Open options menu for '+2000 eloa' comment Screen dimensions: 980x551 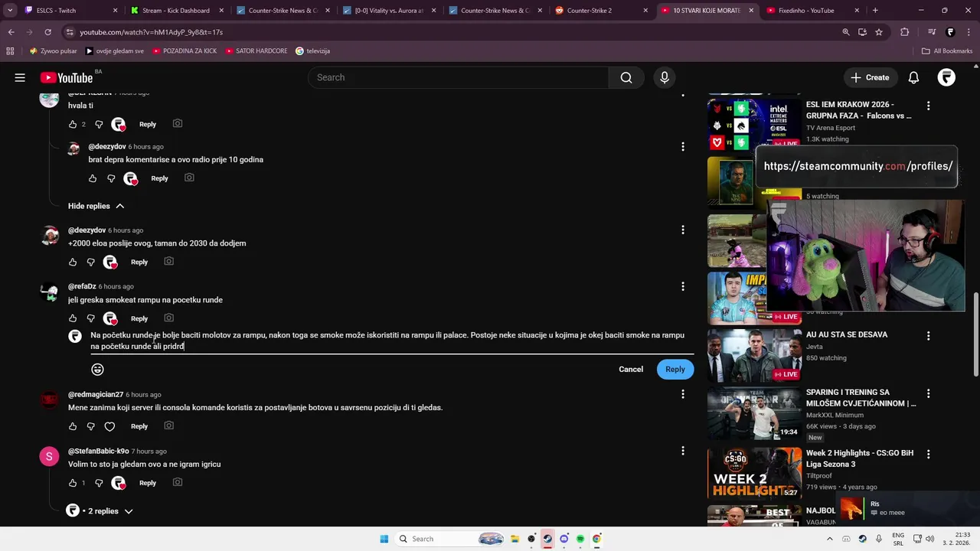[x=683, y=230]
